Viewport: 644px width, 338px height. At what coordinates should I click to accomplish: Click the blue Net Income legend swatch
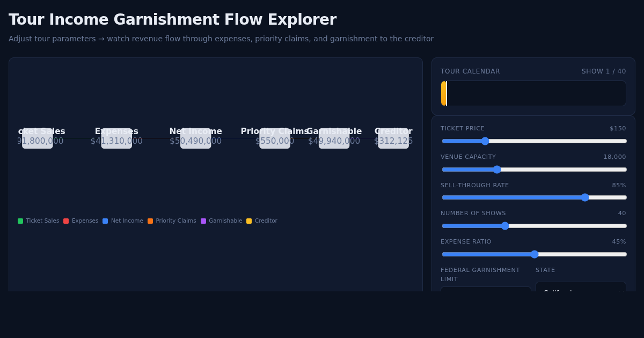pos(105,221)
